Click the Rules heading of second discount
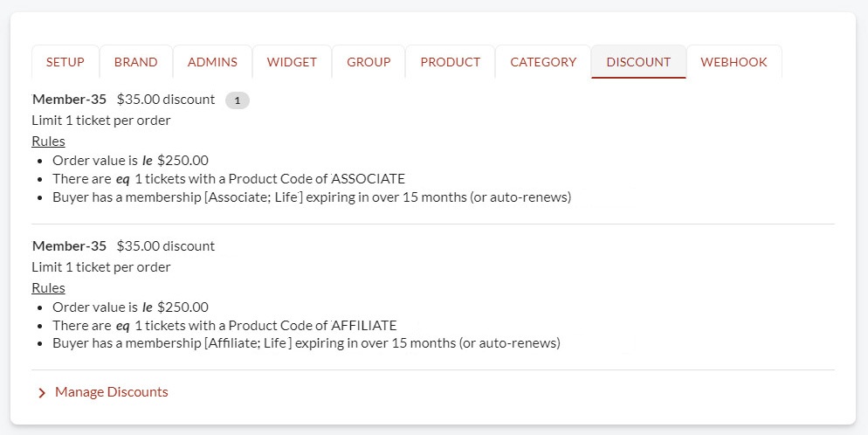Image resolution: width=868 pixels, height=435 pixels. pos(48,287)
